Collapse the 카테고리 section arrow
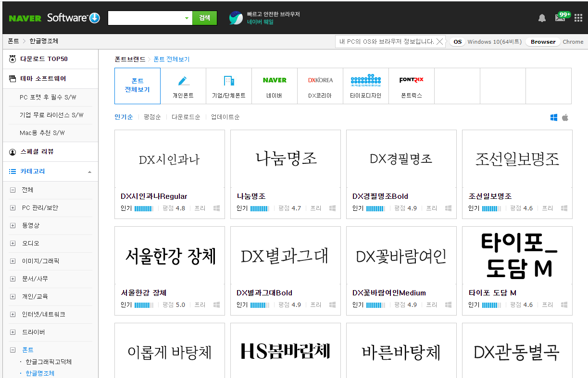588x378 pixels. (89, 172)
